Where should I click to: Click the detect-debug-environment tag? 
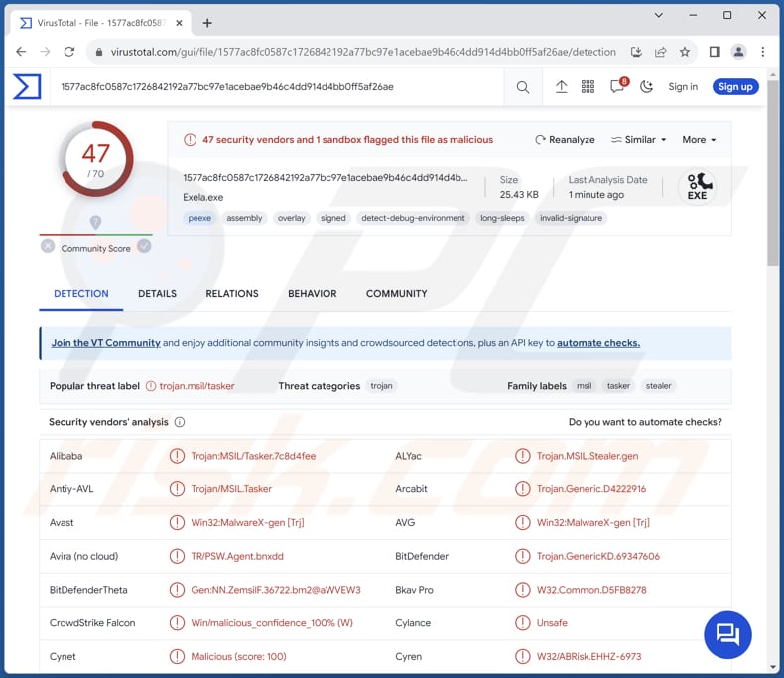point(413,218)
